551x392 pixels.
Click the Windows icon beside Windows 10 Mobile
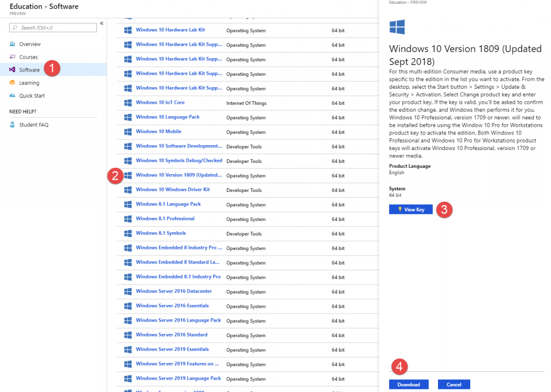coord(128,132)
